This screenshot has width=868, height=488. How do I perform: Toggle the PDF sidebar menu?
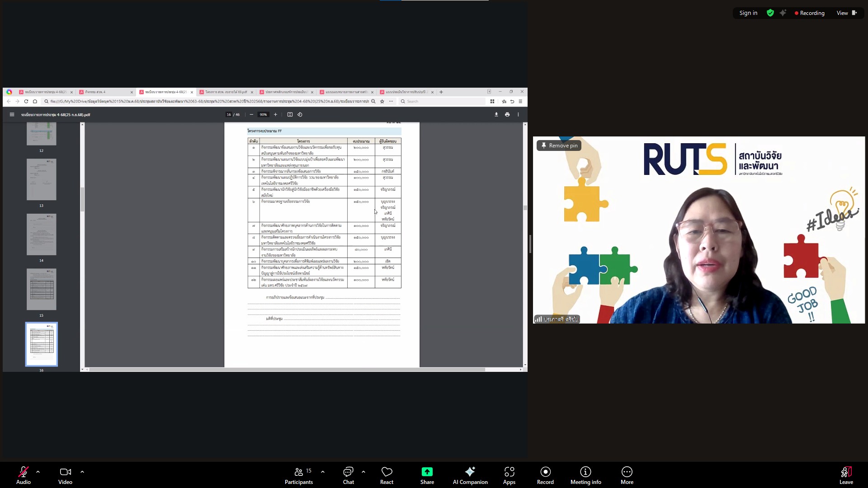point(12,115)
